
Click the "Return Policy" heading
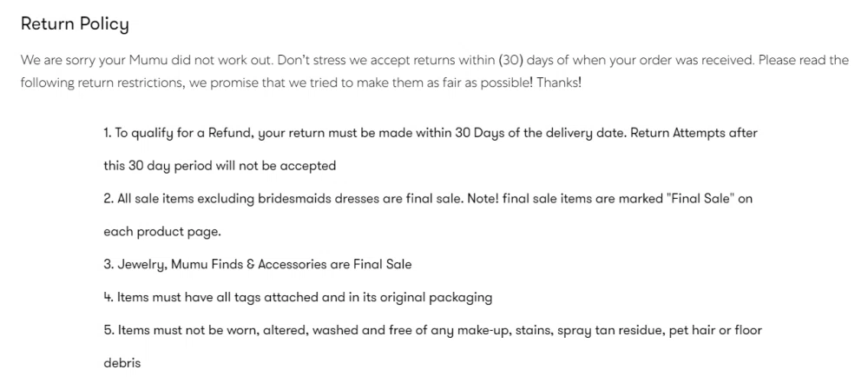pos(75,23)
